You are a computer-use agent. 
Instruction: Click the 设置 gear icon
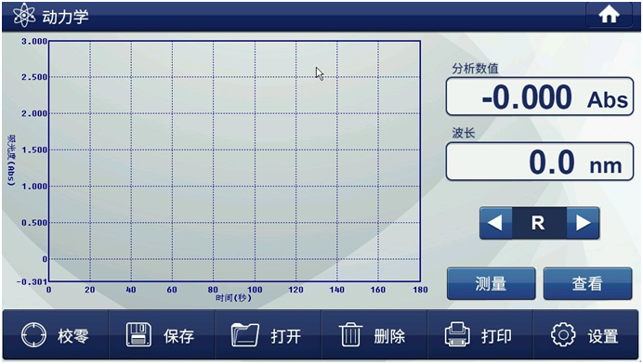pos(563,335)
